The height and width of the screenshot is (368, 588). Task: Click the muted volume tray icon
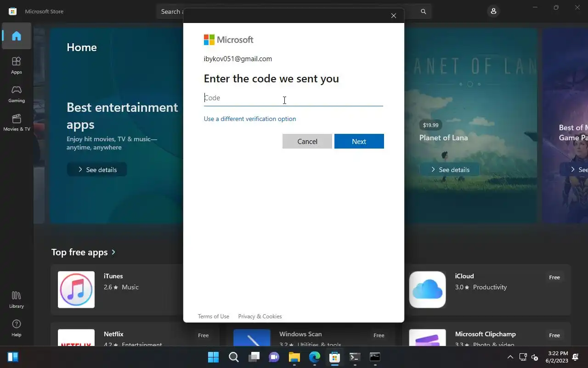(x=535, y=357)
